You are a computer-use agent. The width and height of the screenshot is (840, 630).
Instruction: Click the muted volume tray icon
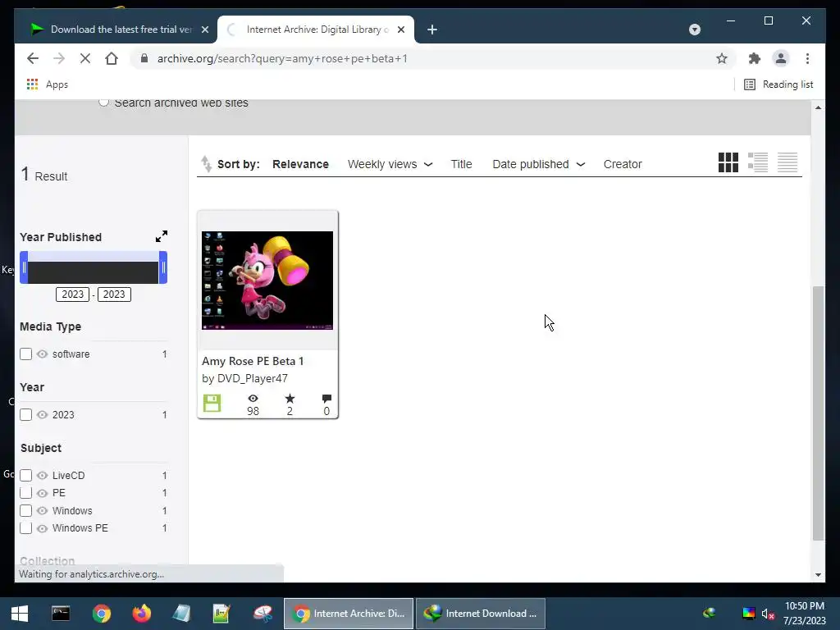pyautogui.click(x=768, y=614)
